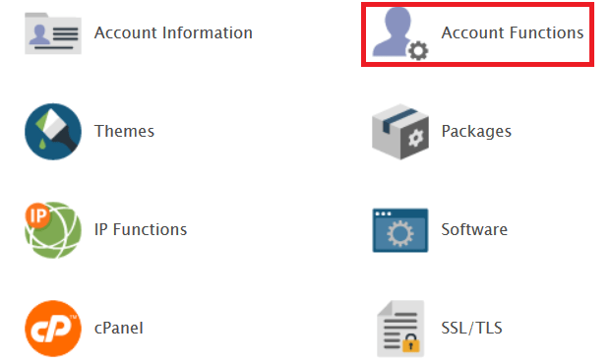The image size is (611, 364).
Task: Click the gear on the Packages box
Action: (x=415, y=138)
